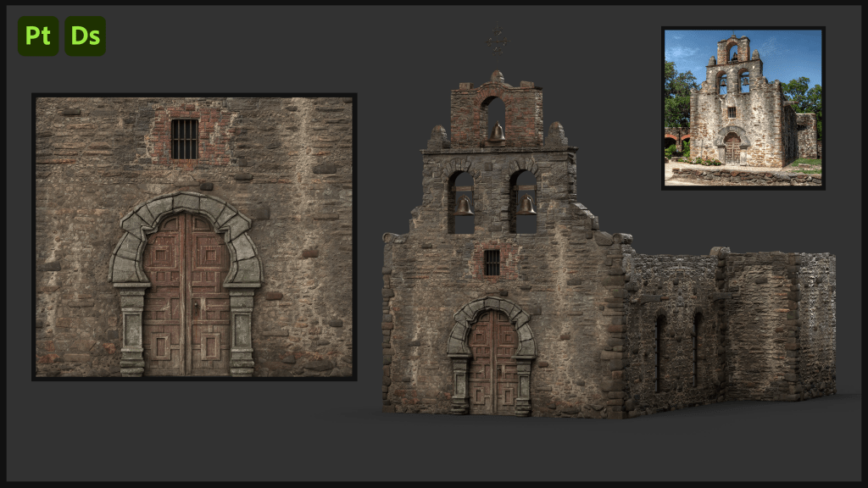Click the far right end wall of the model
Screen dimensions: 868x488
point(817,326)
